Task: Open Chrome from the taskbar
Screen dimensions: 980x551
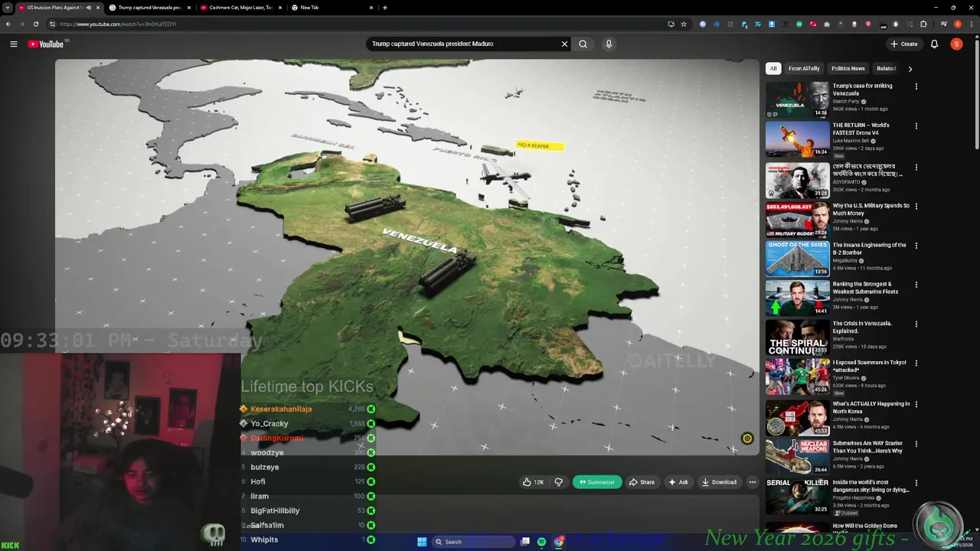Action: 559,542
